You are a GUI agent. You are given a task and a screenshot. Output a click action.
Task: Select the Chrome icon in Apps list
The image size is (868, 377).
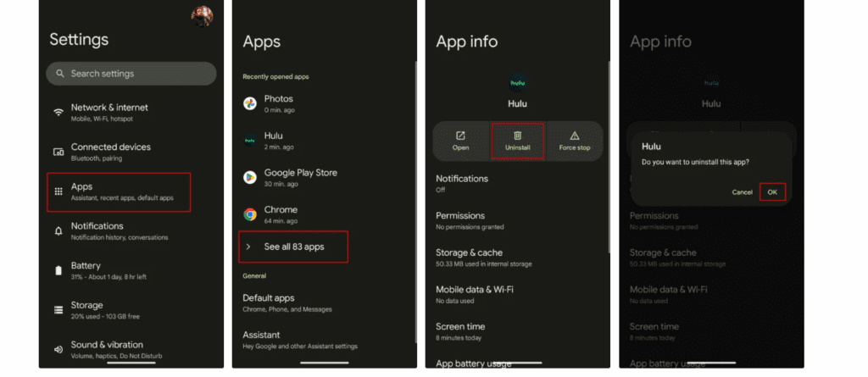click(x=250, y=214)
